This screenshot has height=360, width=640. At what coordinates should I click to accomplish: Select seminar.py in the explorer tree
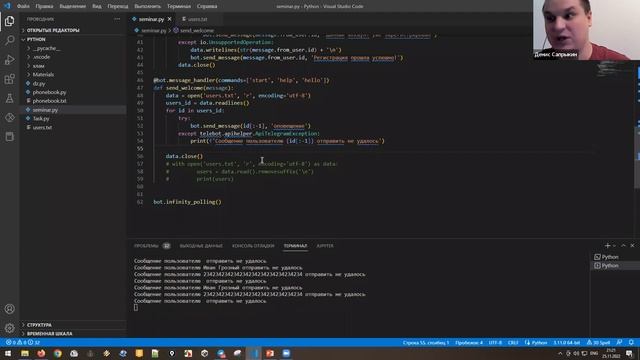tap(73, 110)
